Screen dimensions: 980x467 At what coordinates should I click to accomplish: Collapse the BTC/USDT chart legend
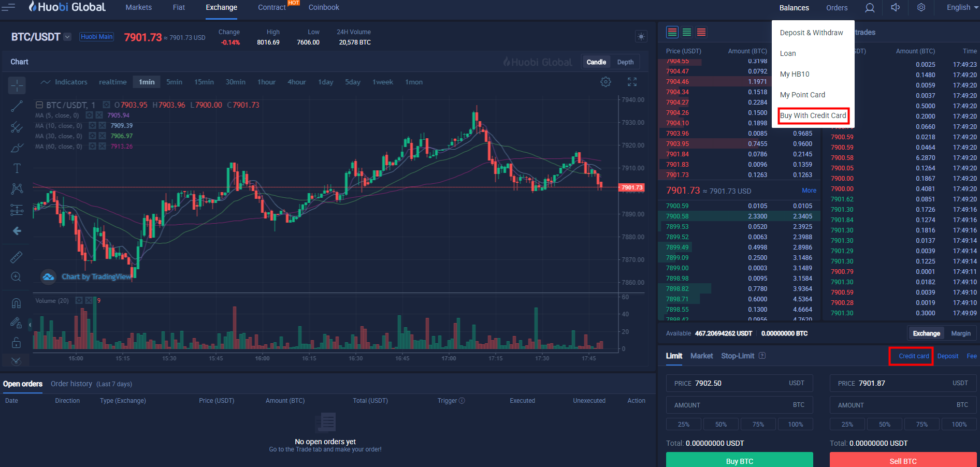point(39,105)
